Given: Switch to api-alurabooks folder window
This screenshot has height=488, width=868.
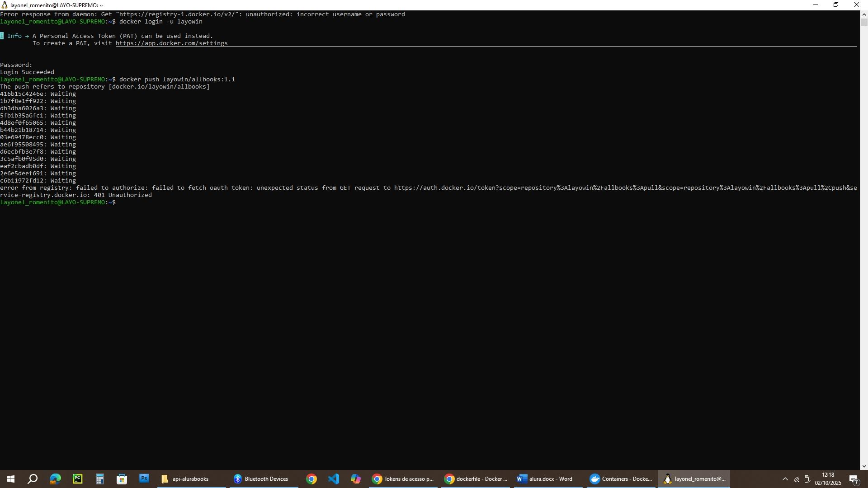Looking at the screenshot, I should tap(190, 479).
